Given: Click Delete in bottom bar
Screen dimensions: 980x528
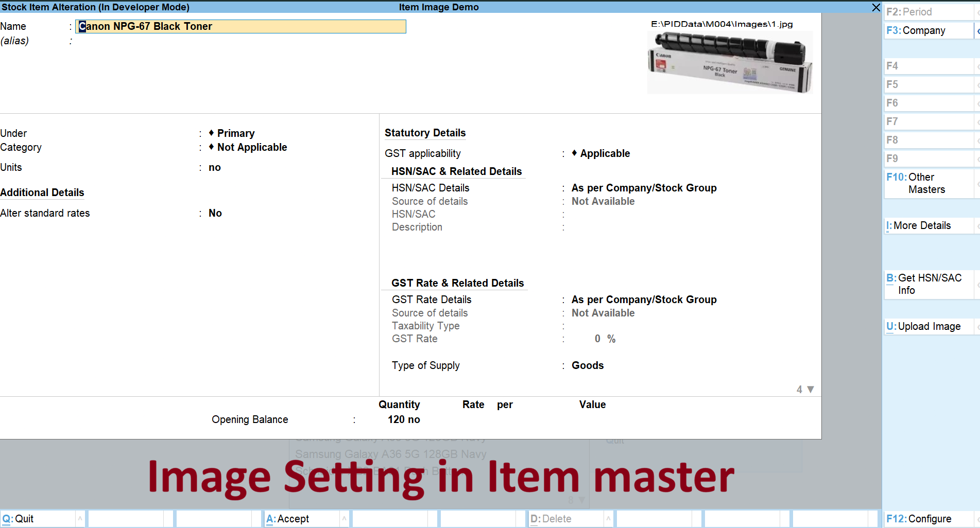Looking at the screenshot, I should coord(566,519).
